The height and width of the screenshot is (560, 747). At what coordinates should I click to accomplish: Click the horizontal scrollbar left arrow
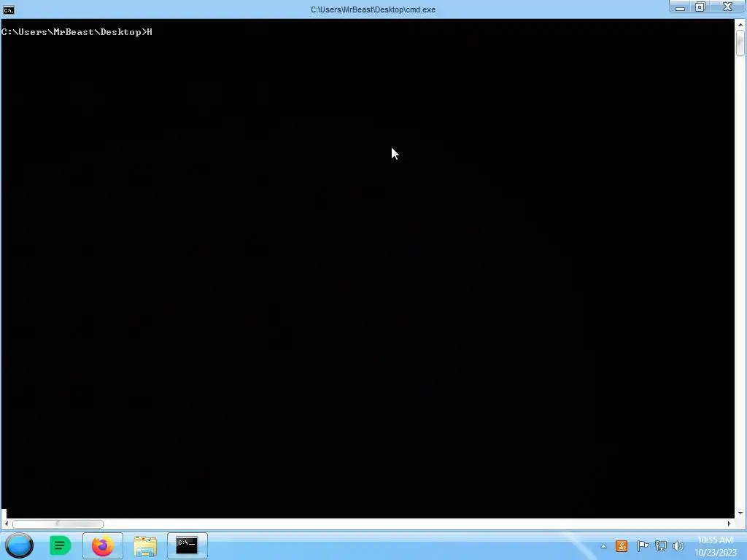tap(6, 524)
